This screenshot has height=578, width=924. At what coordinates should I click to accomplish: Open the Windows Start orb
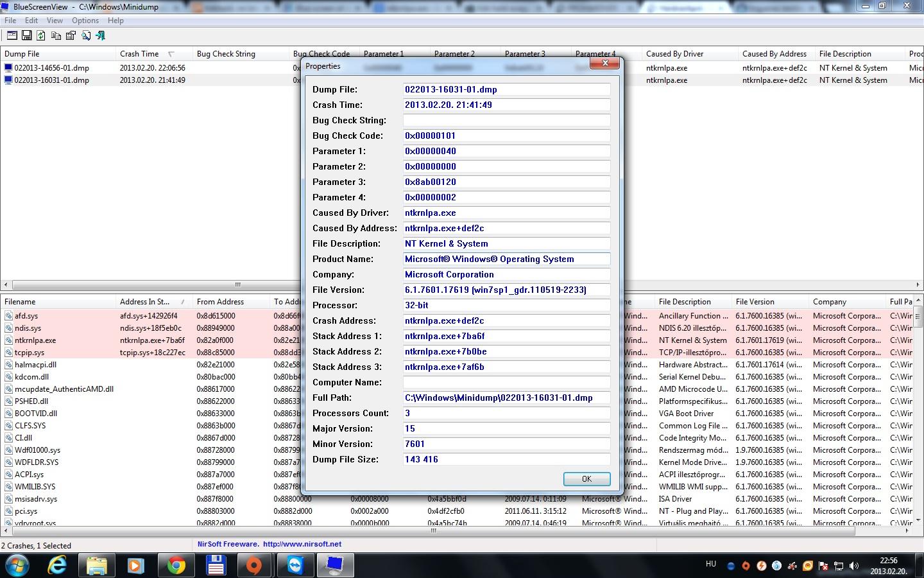(x=18, y=565)
